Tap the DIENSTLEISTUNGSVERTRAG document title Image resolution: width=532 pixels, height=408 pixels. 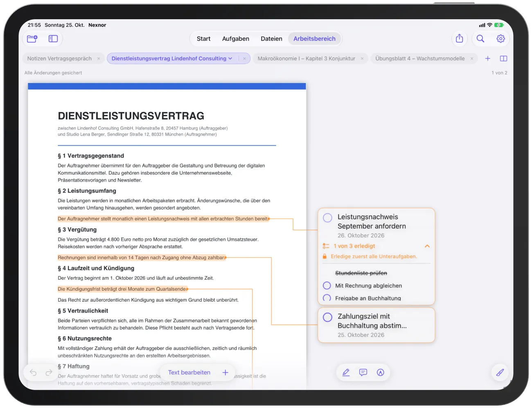(x=131, y=116)
